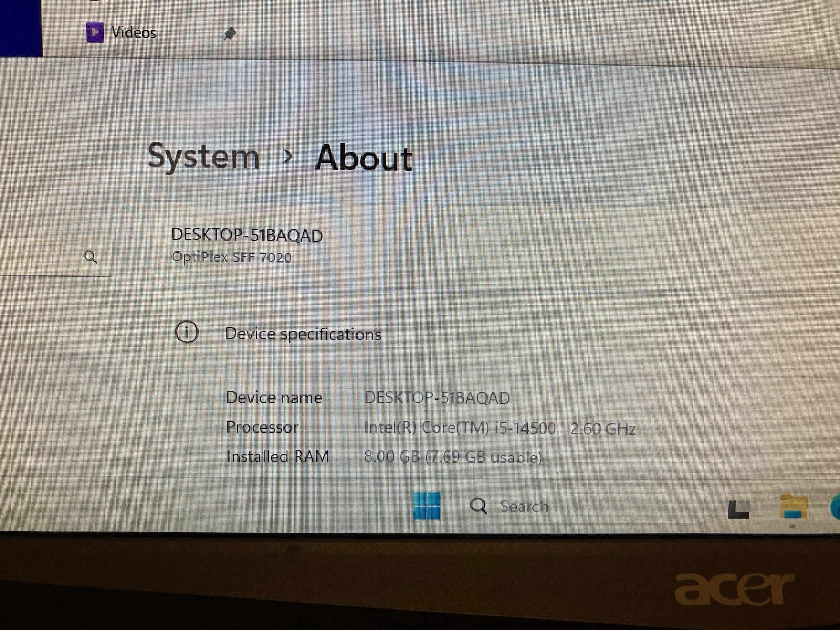Open File Explorer from the taskbar
The width and height of the screenshot is (840, 630).
pos(793,508)
